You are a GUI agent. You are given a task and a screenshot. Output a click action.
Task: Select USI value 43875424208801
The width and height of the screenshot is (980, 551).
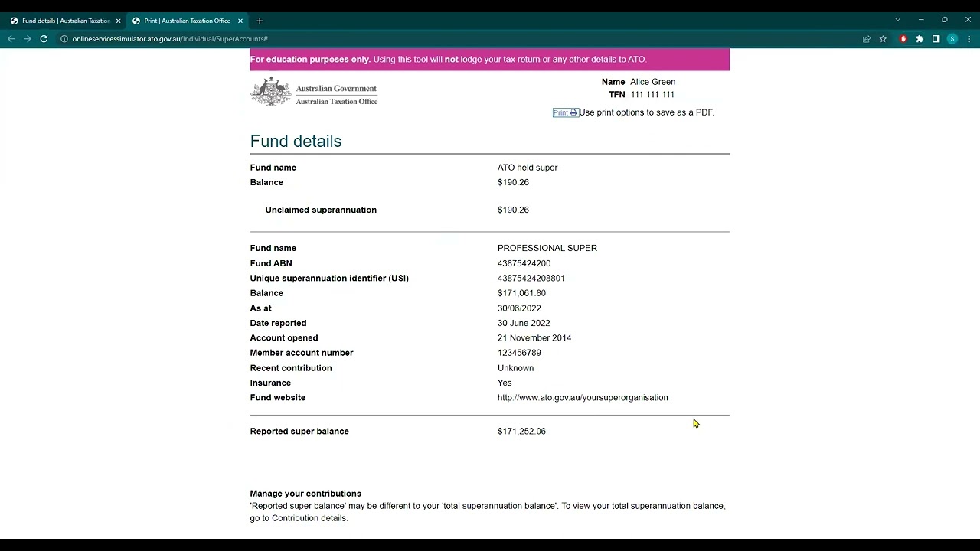(531, 279)
